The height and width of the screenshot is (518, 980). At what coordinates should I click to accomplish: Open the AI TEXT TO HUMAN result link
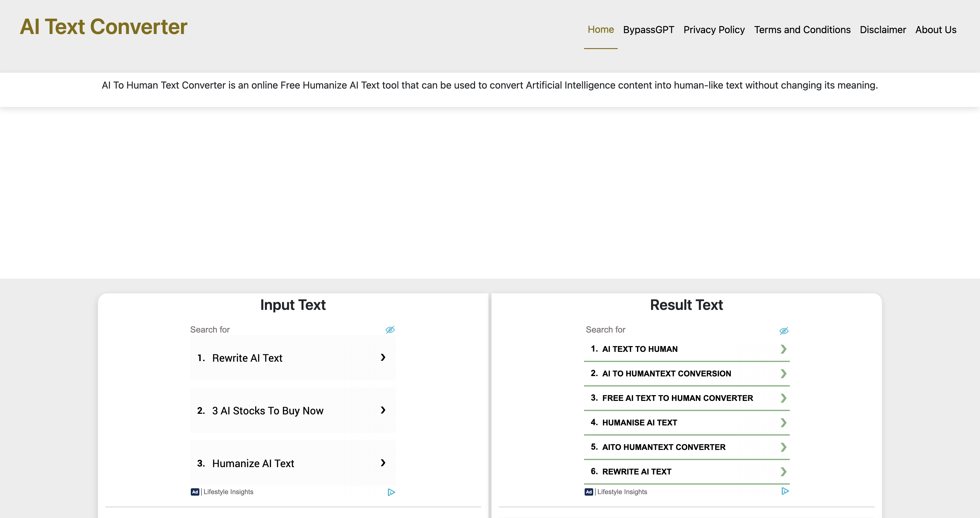pos(687,349)
